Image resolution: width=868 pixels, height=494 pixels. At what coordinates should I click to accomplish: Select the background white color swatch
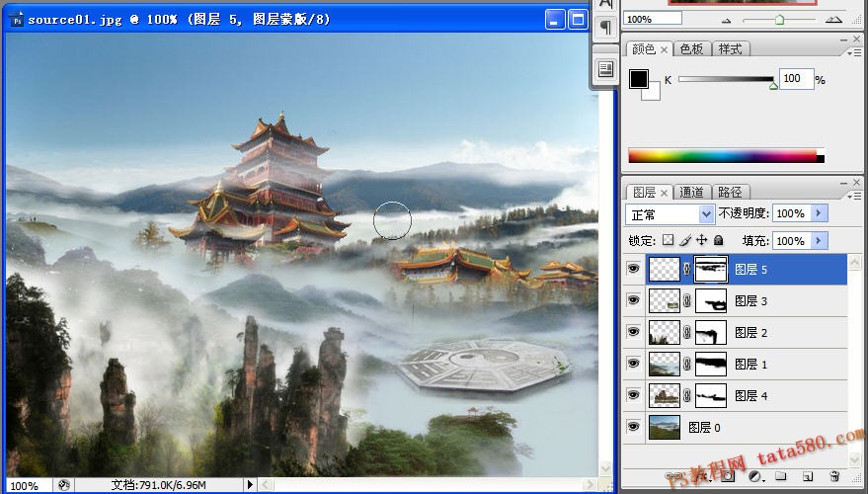click(654, 93)
